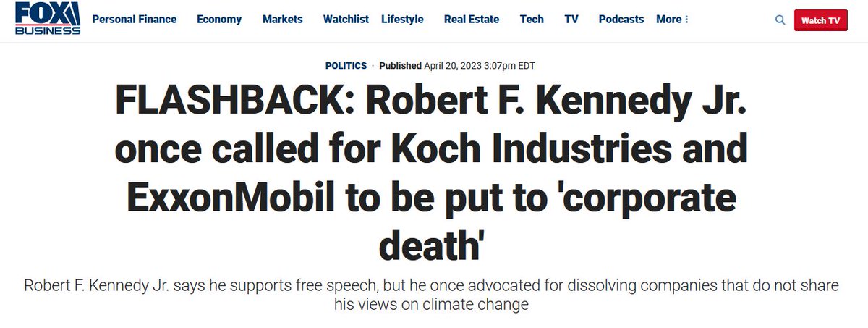Screen dimensions: 868x328
Task: Navigate to the Lifestyle section
Action: [x=402, y=20]
